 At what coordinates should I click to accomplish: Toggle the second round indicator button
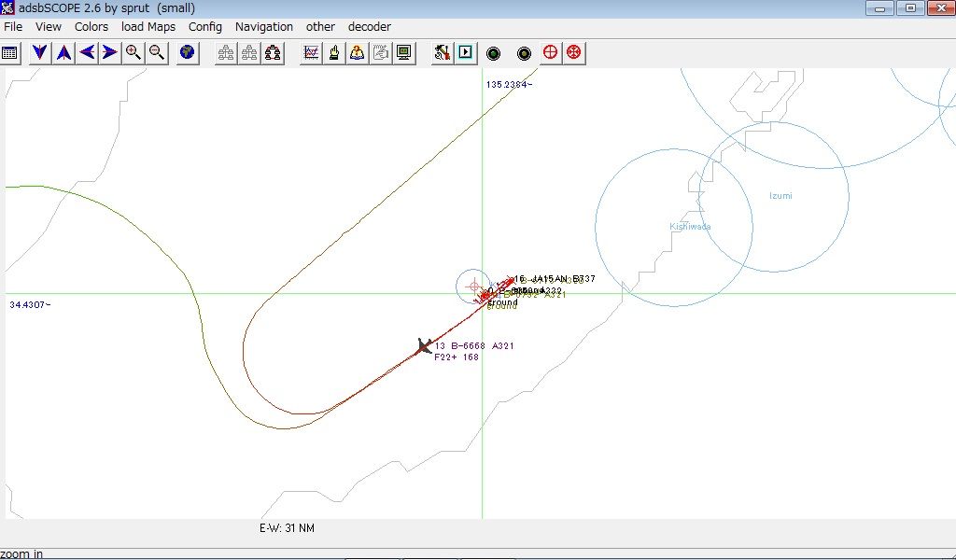coord(523,52)
